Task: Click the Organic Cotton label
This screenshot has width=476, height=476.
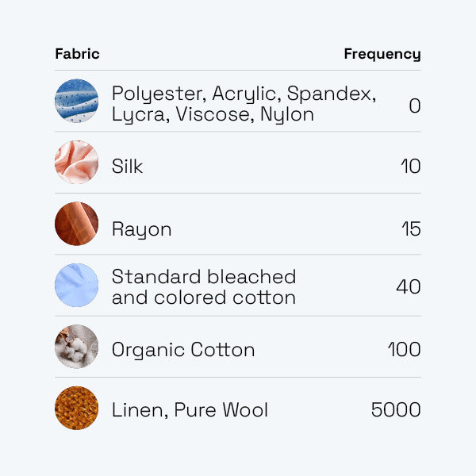Action: coord(183,350)
